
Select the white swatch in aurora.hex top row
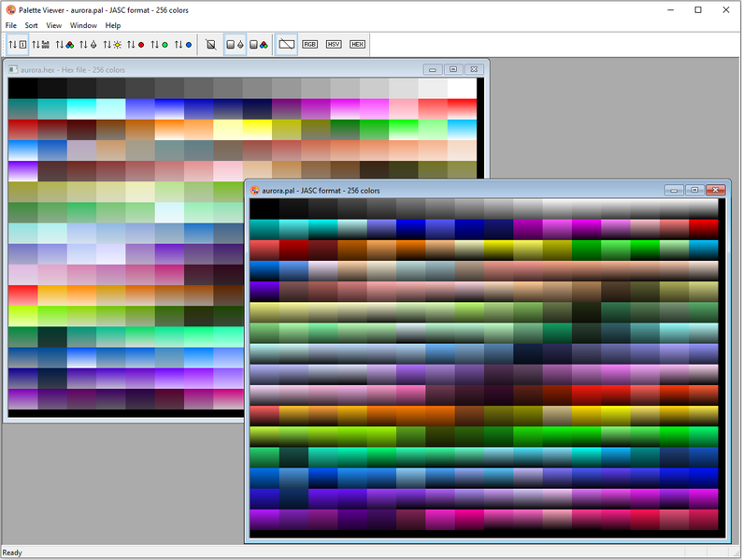(462, 88)
